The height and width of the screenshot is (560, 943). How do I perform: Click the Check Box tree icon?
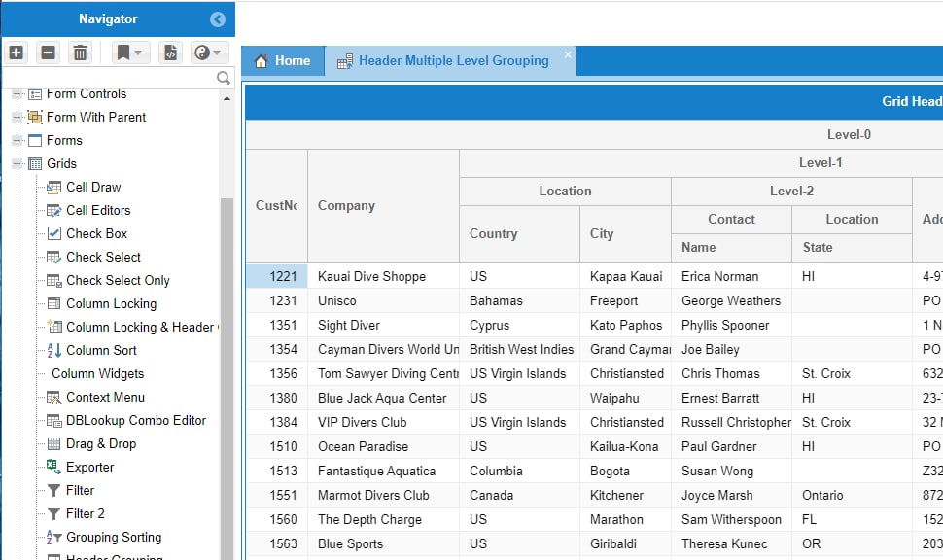click(x=54, y=233)
